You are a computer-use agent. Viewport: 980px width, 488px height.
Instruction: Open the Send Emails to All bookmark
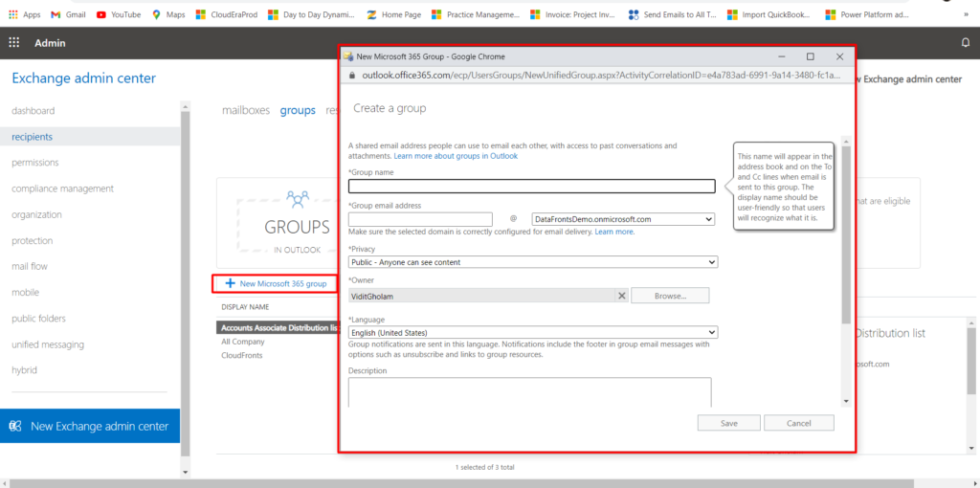(673, 14)
